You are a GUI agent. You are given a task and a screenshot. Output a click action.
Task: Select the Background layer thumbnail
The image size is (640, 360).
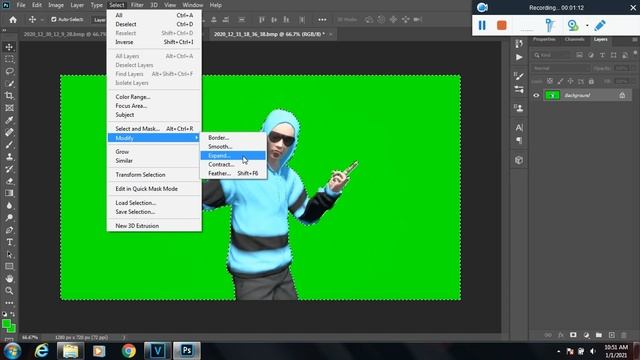[x=552, y=96]
